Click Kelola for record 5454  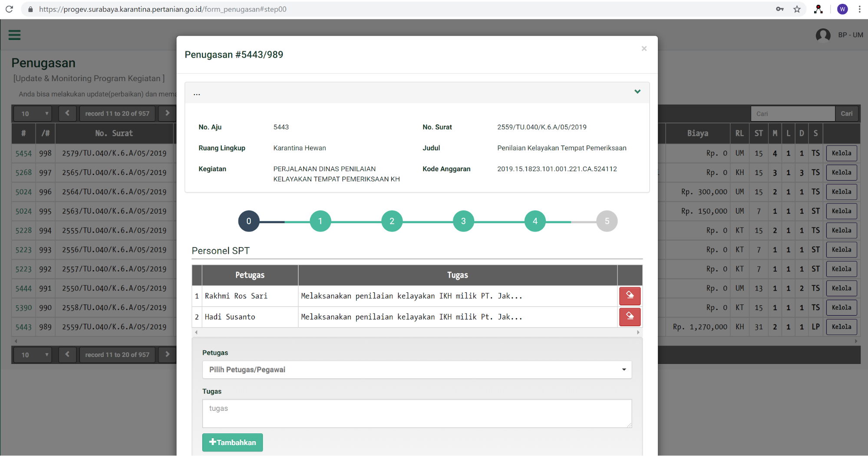click(x=841, y=153)
